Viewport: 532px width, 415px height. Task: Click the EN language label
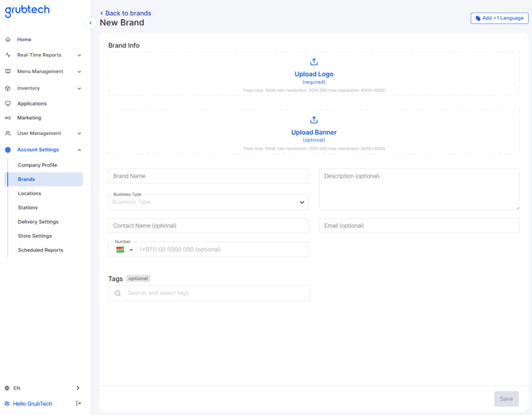[17, 388]
